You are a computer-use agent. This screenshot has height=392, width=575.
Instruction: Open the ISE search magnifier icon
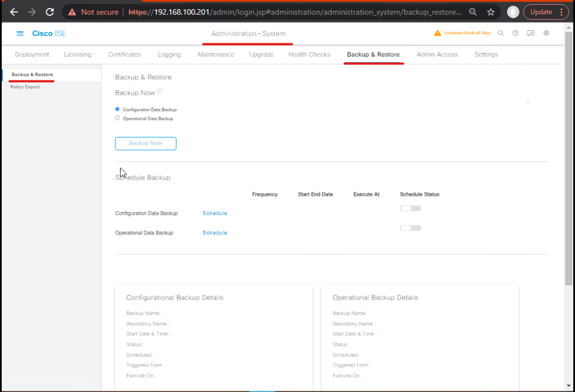501,33
